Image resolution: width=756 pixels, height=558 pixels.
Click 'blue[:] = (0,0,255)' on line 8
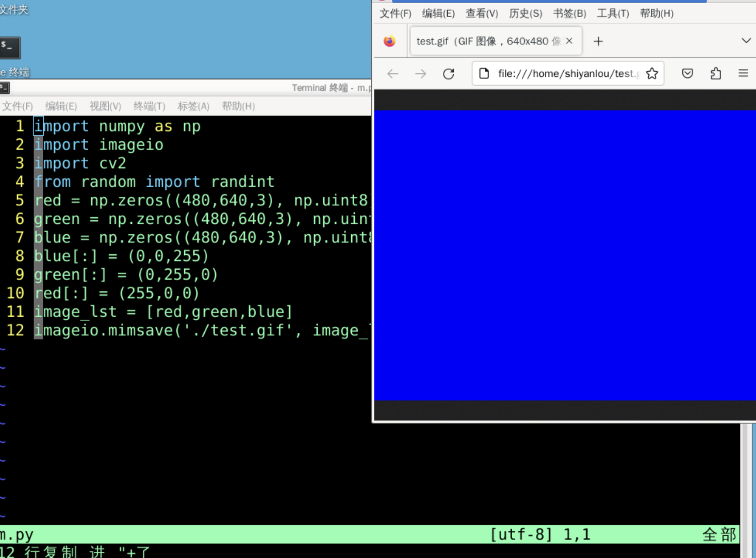122,256
